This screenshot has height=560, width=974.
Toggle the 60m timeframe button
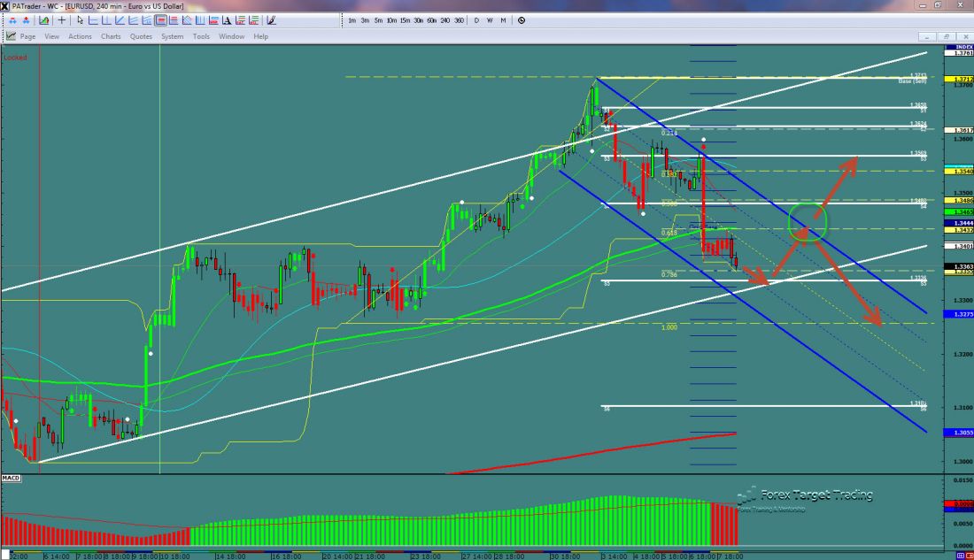coord(434,19)
